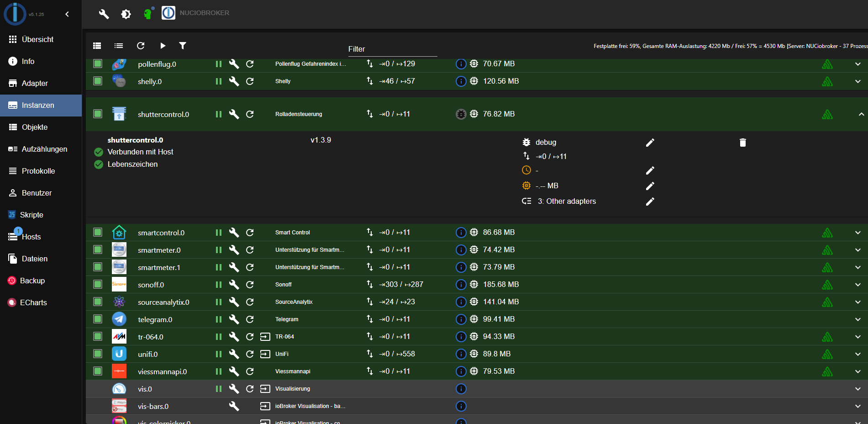
Task: Restart the shelly.0 instance via reload icon
Action: coord(250,81)
